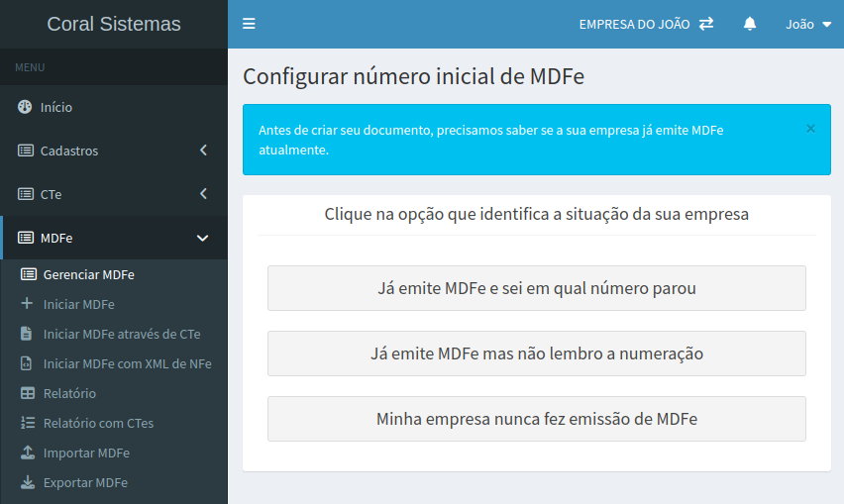844x504 pixels.
Task: Open Gerenciar MDFe in sidebar
Action: click(88, 274)
